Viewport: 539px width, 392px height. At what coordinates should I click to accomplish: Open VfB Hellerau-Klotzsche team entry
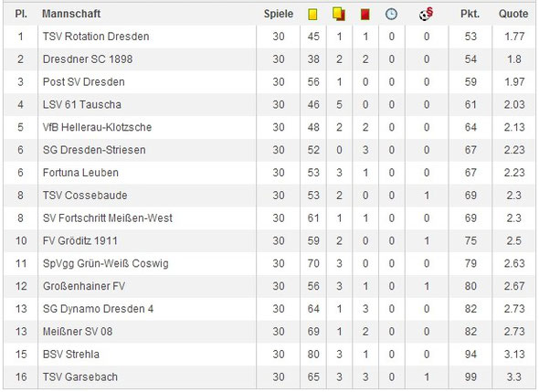click(97, 127)
